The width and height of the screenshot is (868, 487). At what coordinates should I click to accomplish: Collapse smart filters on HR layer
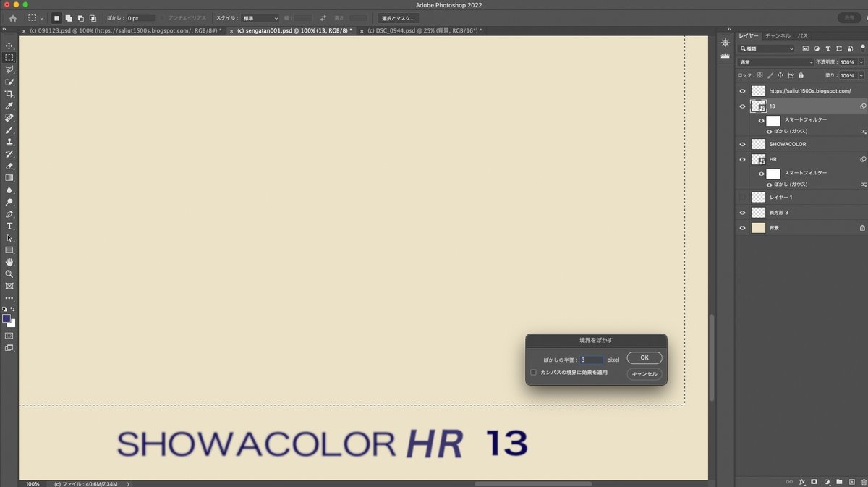863,159
